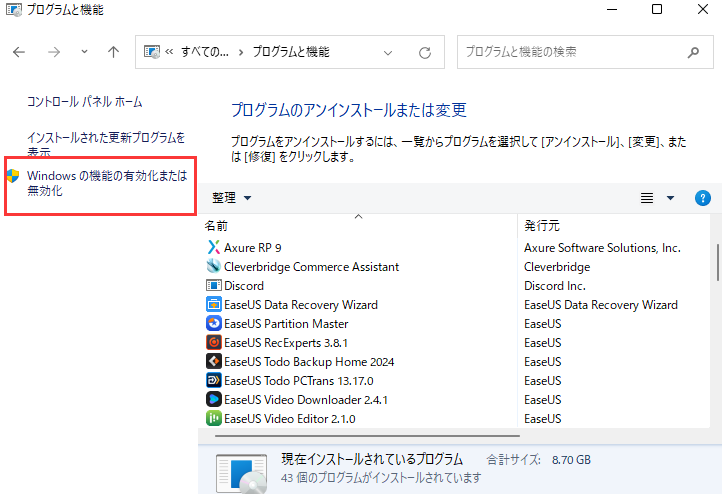Click the title bar program icon
Image resolution: width=722 pixels, height=494 pixels.
point(14,10)
